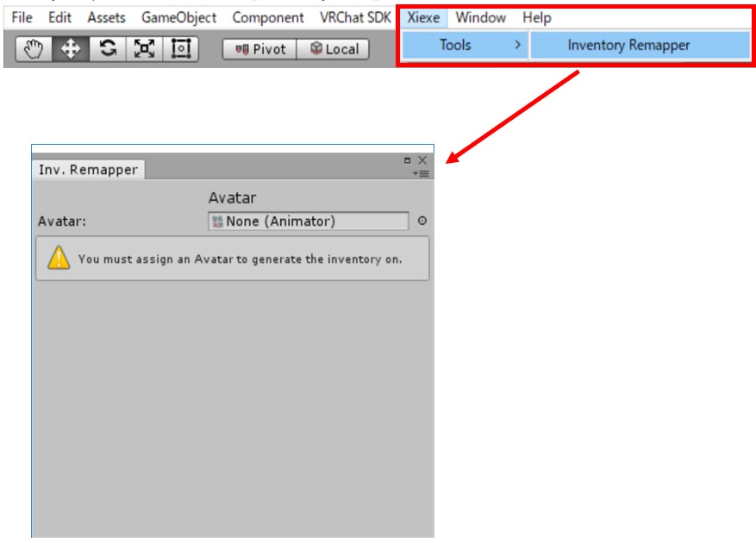Open the VRChat SDK menu
756x543 pixels.
[355, 17]
